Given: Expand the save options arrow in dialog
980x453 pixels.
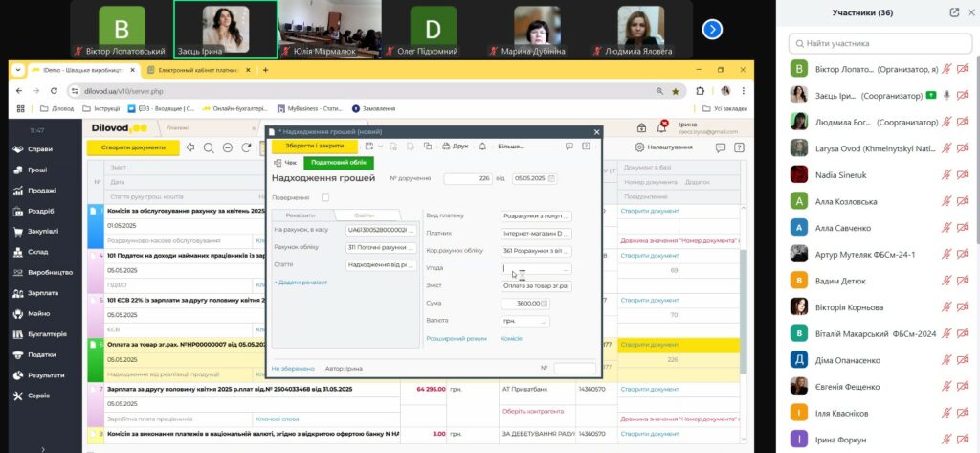Looking at the screenshot, I should (380, 146).
